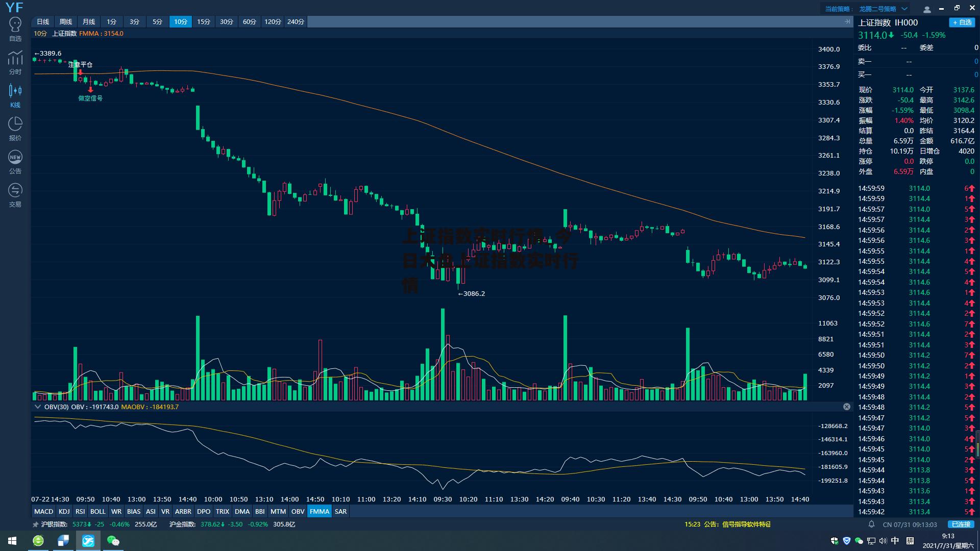
Task: Select the 15分 period tab
Action: 204,21
